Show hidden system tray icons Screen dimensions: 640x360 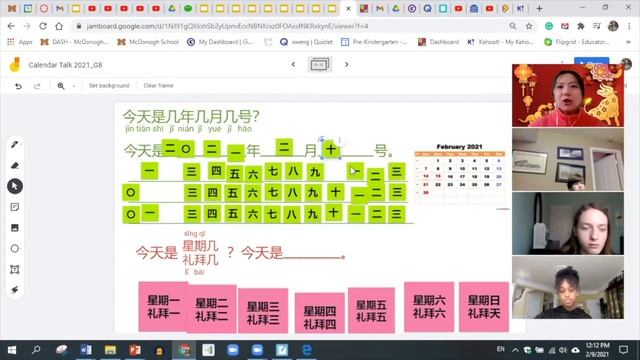click(515, 350)
